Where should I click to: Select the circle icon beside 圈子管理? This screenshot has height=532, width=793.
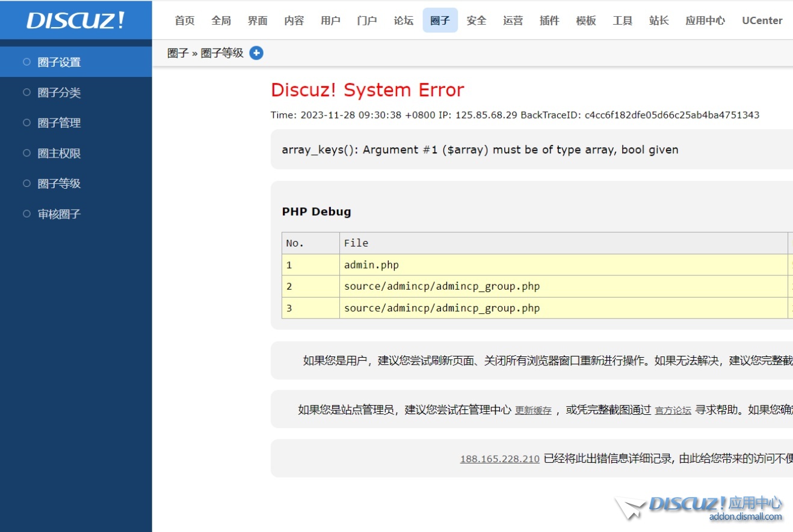click(25, 123)
